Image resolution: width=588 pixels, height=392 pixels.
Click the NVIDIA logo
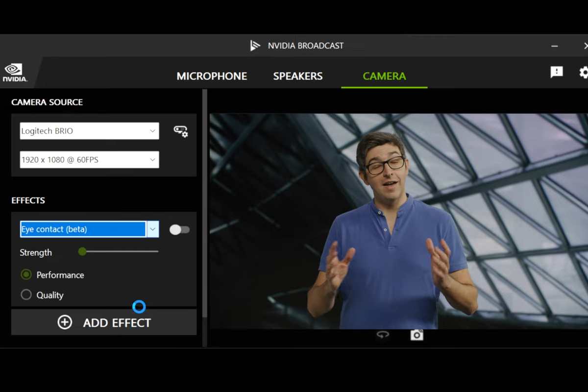(x=14, y=73)
